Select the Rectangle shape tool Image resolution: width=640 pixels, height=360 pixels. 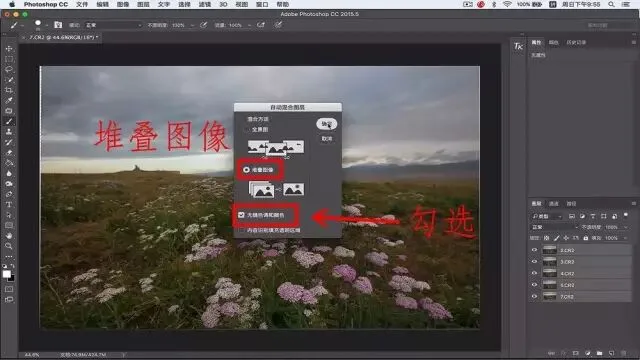(9, 225)
